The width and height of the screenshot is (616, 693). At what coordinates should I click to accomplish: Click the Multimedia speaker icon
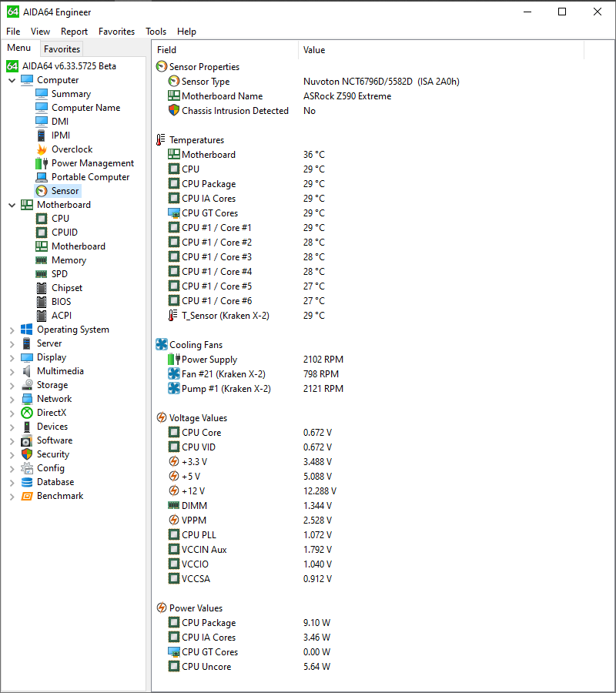click(x=27, y=371)
